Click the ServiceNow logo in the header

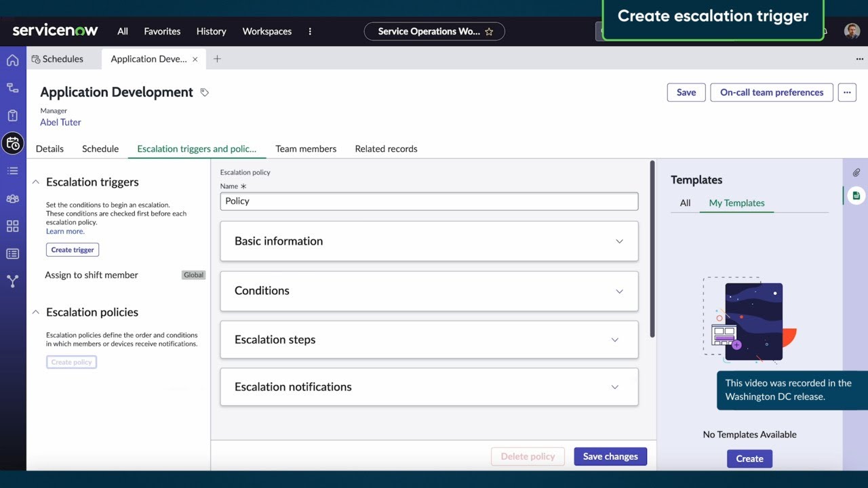click(x=55, y=30)
